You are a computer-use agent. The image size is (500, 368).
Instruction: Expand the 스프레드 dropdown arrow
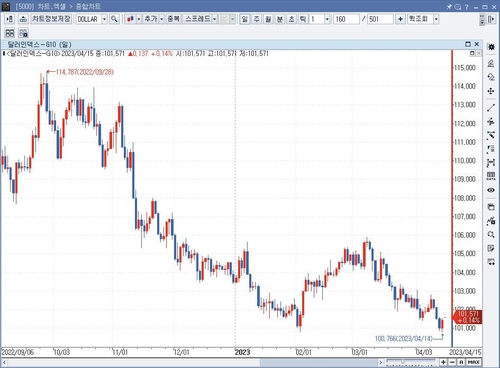215,19
